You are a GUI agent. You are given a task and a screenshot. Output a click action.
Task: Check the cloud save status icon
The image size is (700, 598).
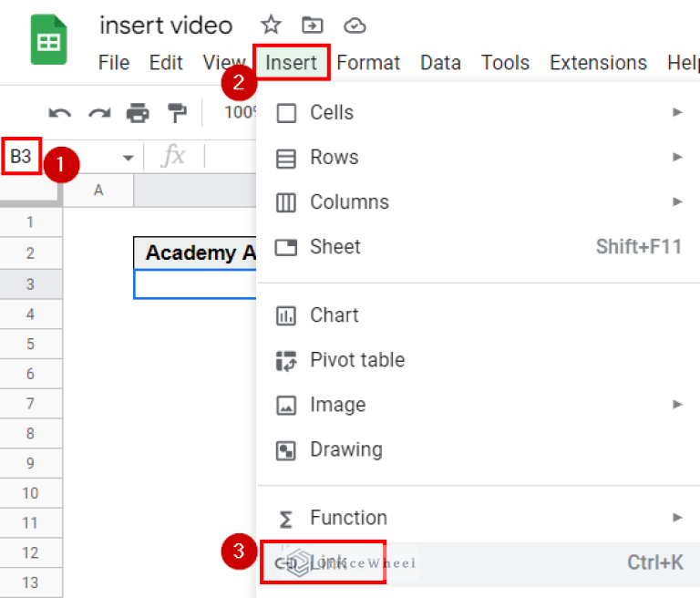355,26
